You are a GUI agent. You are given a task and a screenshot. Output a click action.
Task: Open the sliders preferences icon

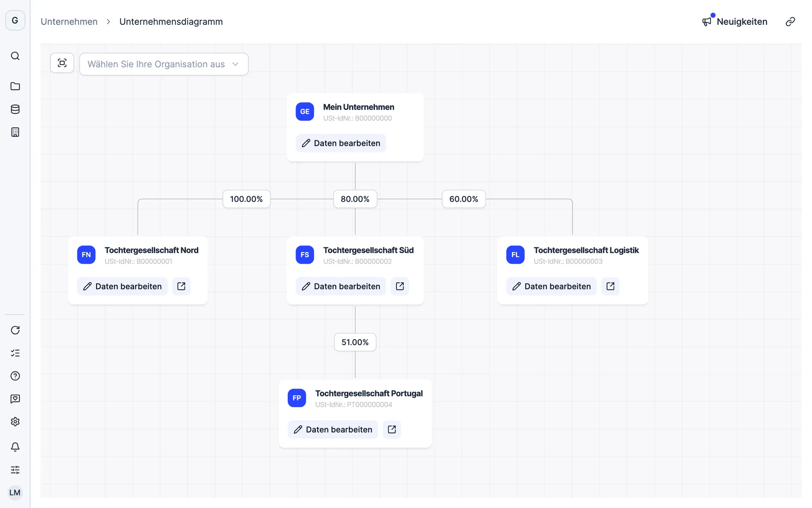(15, 470)
